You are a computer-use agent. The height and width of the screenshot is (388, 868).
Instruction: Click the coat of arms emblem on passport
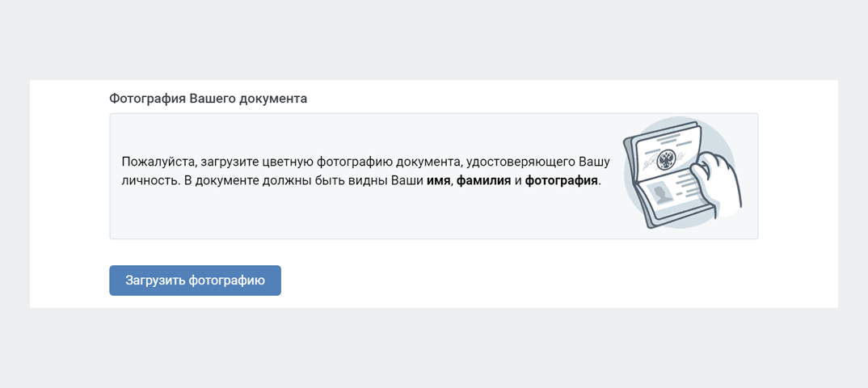point(668,158)
